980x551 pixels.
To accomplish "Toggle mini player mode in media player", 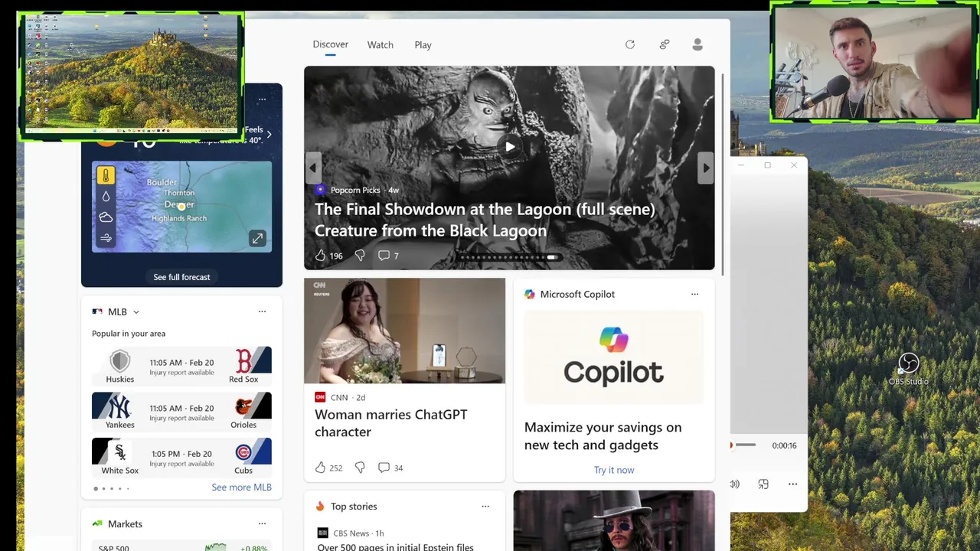I will tap(763, 484).
